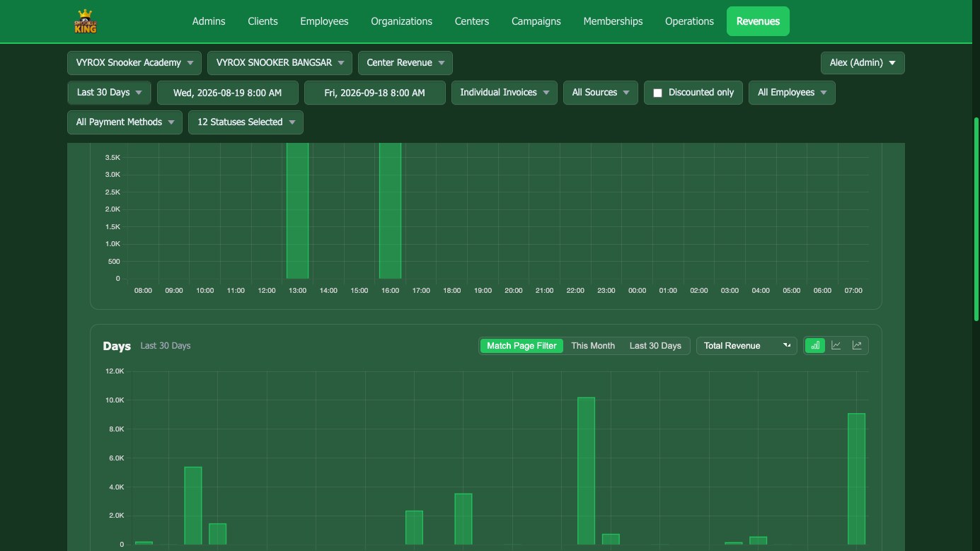The height and width of the screenshot is (551, 980).
Task: Toggle the Discounted only checkbox
Action: click(x=657, y=93)
